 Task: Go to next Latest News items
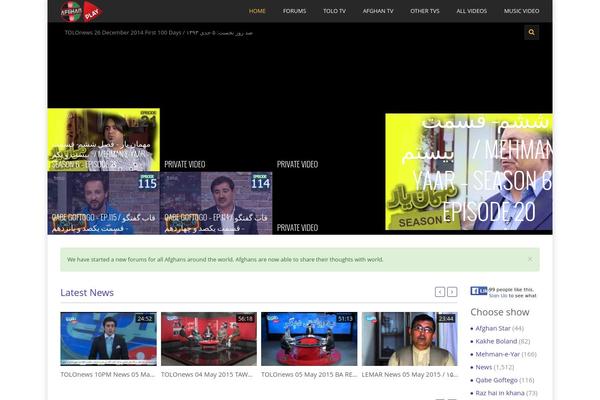(452, 292)
